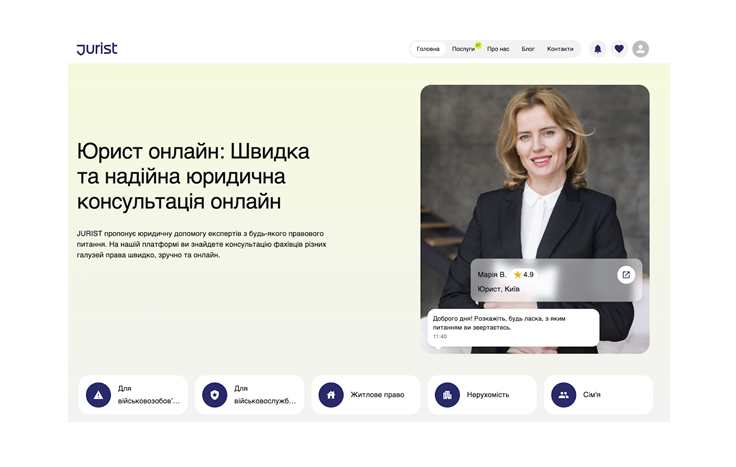Click people icon for Сім'я
Screen dimensions: 736x467
[563, 395]
